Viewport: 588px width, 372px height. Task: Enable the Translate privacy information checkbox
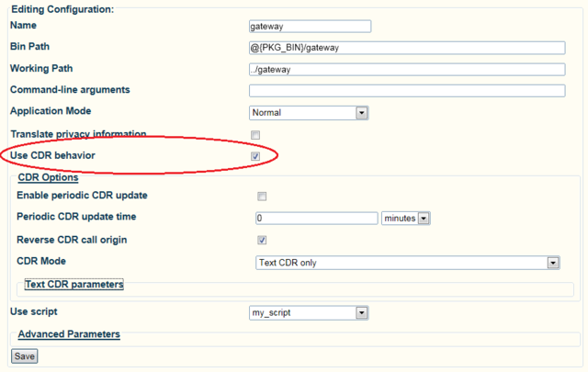coord(255,135)
